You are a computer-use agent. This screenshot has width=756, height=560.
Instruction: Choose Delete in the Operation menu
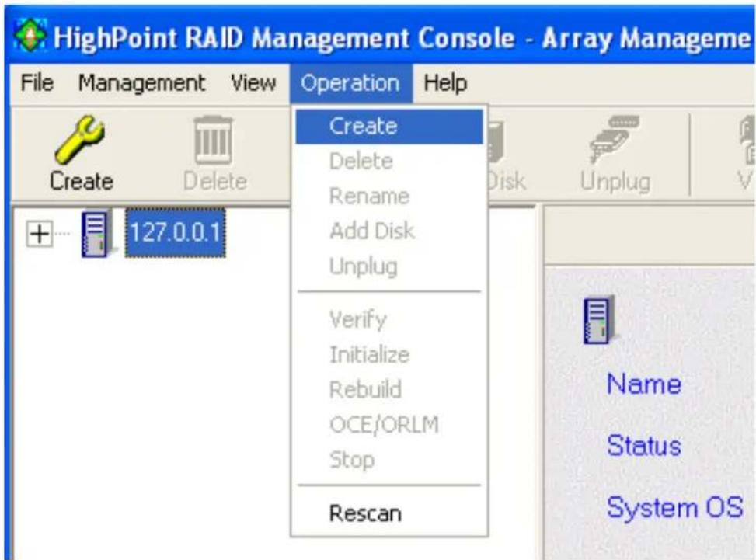tap(389, 161)
